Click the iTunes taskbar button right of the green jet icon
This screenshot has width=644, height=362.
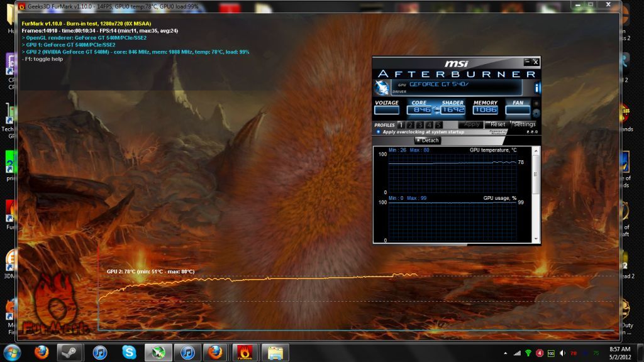pyautogui.click(x=187, y=353)
